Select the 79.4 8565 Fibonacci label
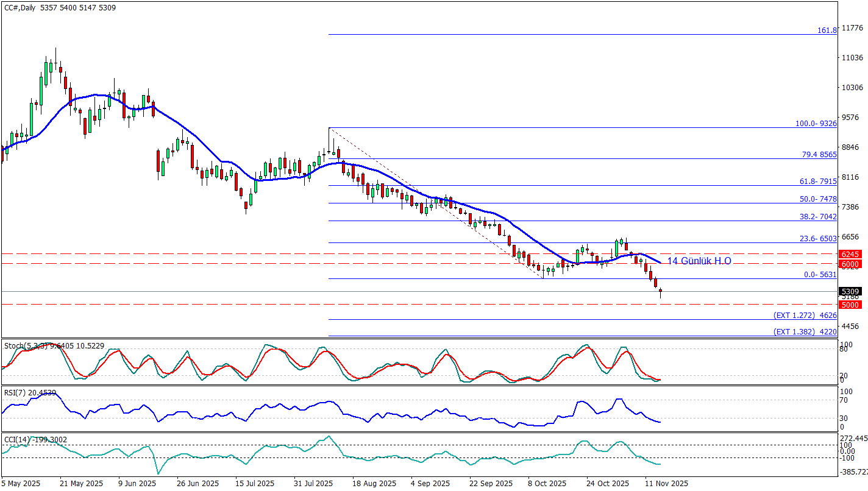868x491 pixels. 817,155
